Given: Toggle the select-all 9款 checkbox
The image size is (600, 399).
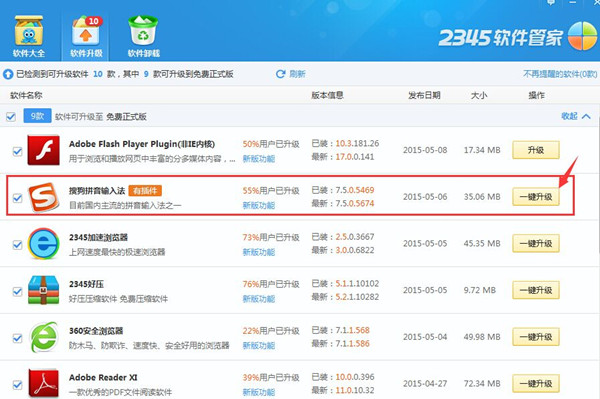Looking at the screenshot, I should point(11,117).
